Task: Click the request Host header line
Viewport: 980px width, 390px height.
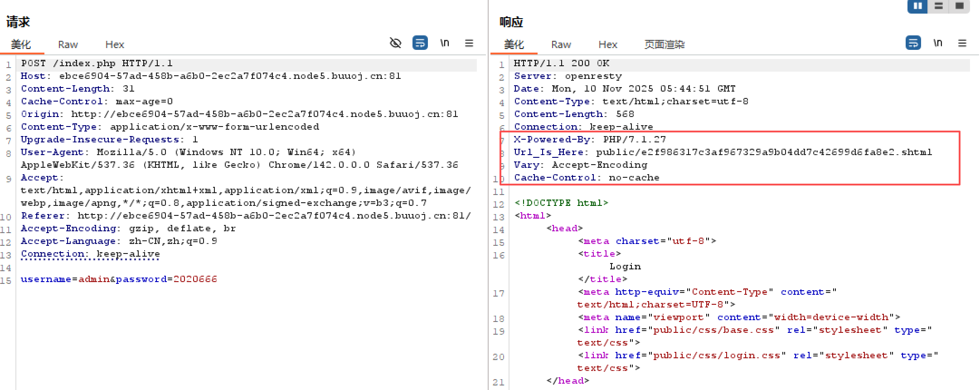Action: 211,76
